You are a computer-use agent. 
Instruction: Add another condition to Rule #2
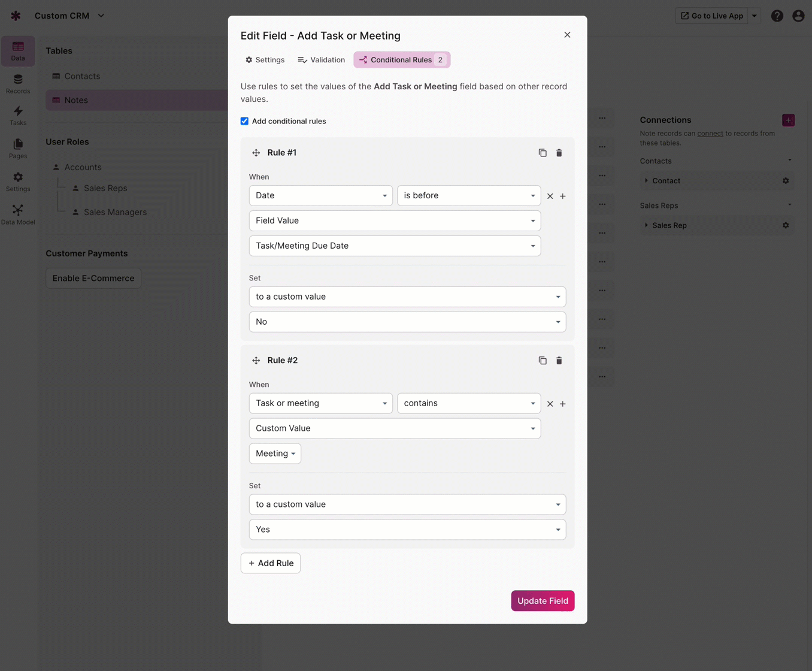(x=563, y=404)
